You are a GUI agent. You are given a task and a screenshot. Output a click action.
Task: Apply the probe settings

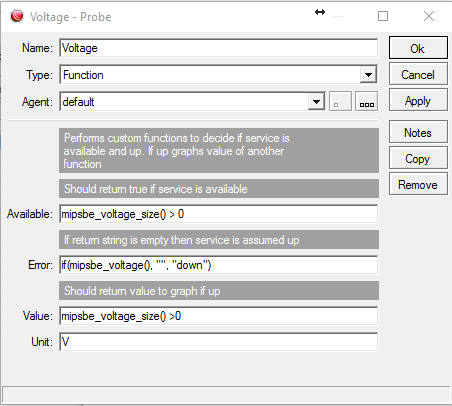(418, 101)
